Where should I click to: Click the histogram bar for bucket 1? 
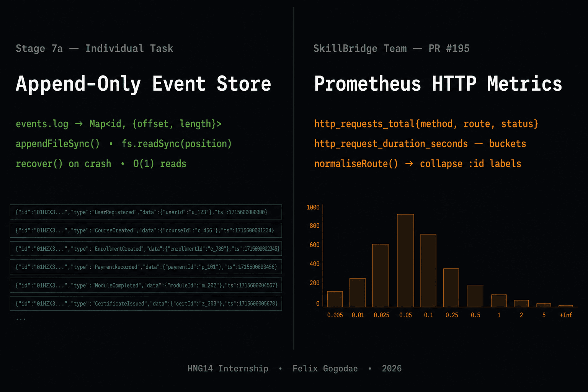pos(499,301)
